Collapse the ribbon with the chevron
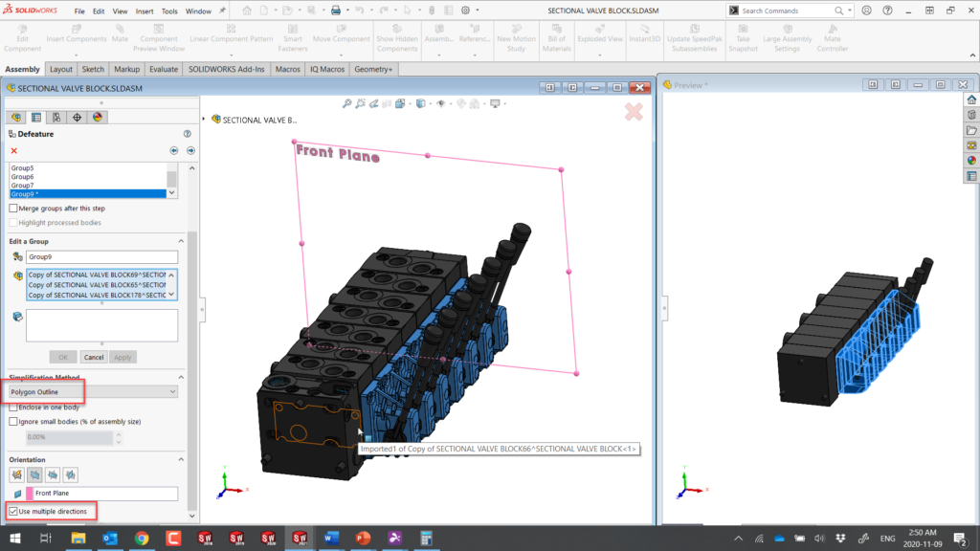Screen dimensions: 980x551 tap(972, 55)
